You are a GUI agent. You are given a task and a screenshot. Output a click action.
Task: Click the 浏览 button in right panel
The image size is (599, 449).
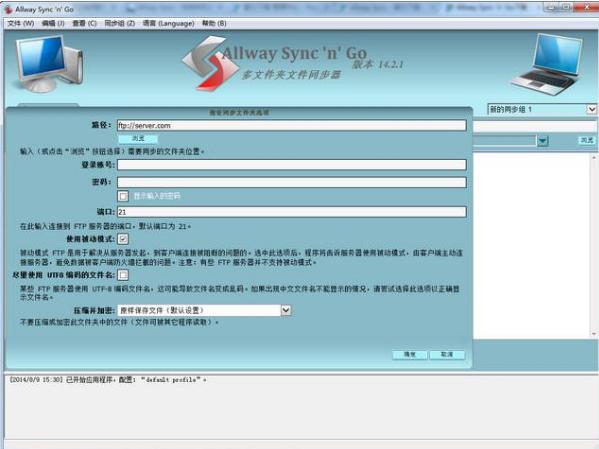(587, 140)
